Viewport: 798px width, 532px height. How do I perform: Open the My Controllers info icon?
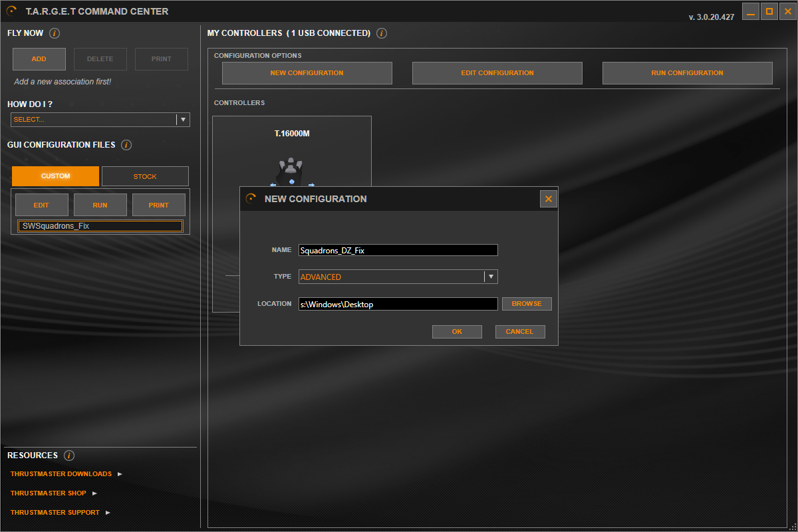pos(382,33)
